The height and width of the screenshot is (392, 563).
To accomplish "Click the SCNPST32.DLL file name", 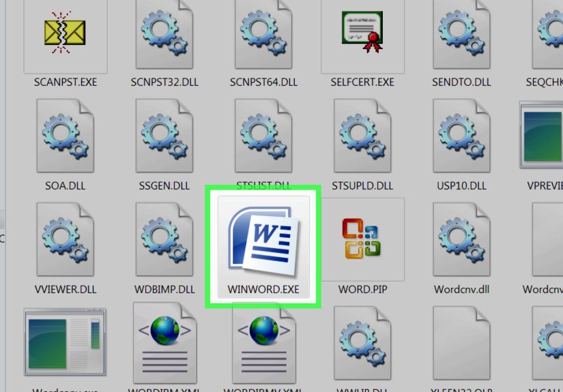I will coord(164,82).
